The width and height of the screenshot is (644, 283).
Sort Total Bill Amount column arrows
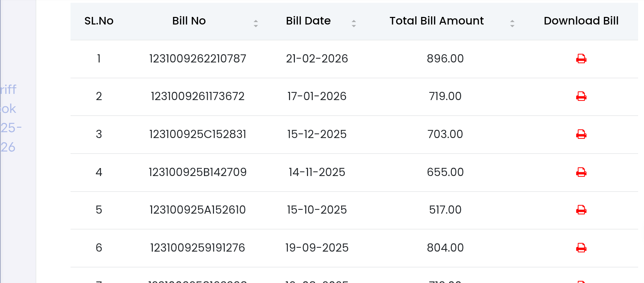point(512,23)
